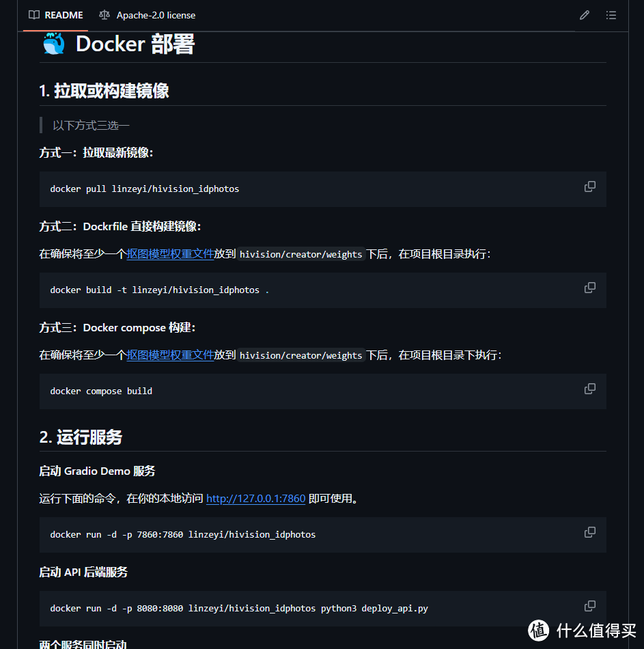The image size is (644, 649).
Task: Select the hivision/creator/weights inline code text
Action: click(301, 253)
